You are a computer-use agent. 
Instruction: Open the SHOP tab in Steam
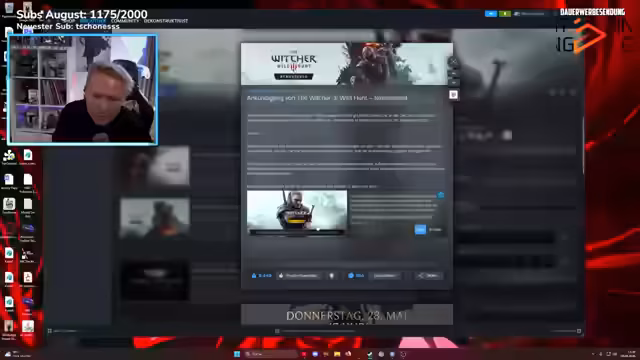click(x=69, y=20)
